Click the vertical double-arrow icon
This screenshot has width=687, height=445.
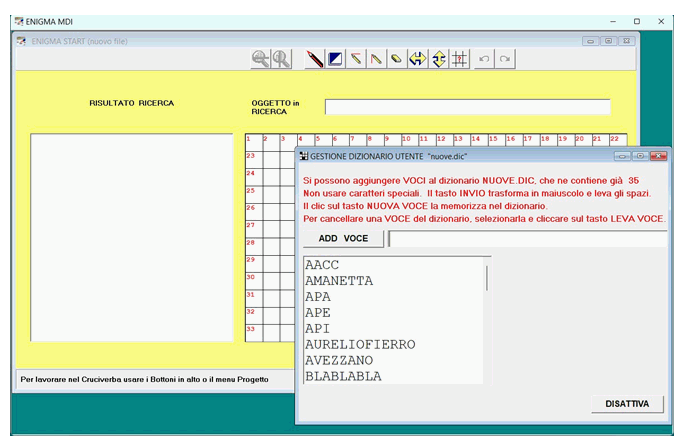[x=438, y=60]
